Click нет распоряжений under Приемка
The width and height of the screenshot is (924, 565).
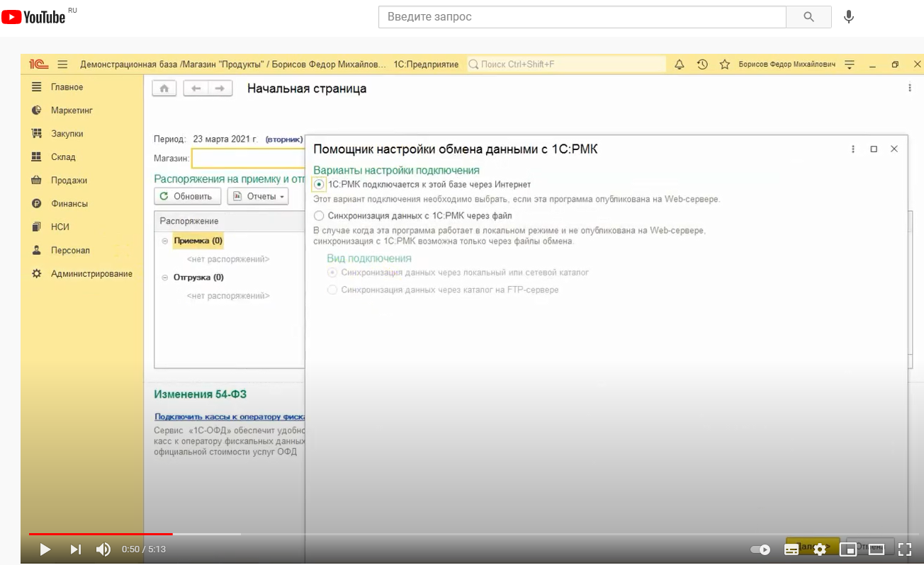click(x=228, y=259)
